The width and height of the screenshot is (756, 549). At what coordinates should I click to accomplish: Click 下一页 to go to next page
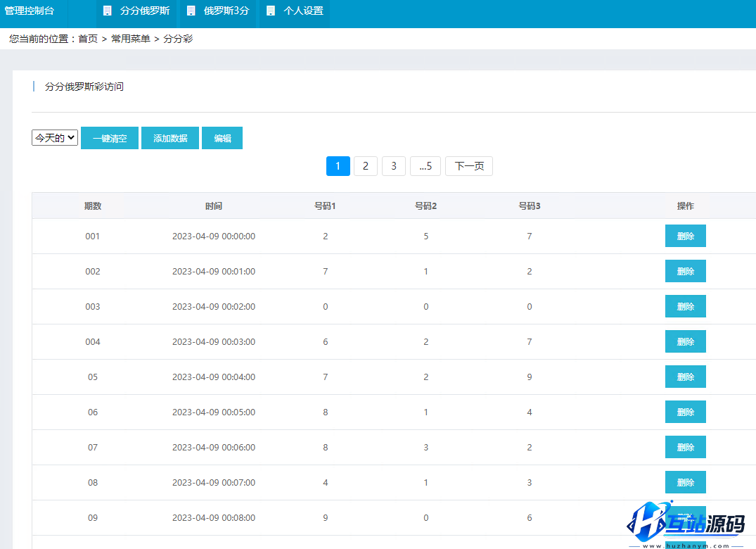(469, 166)
